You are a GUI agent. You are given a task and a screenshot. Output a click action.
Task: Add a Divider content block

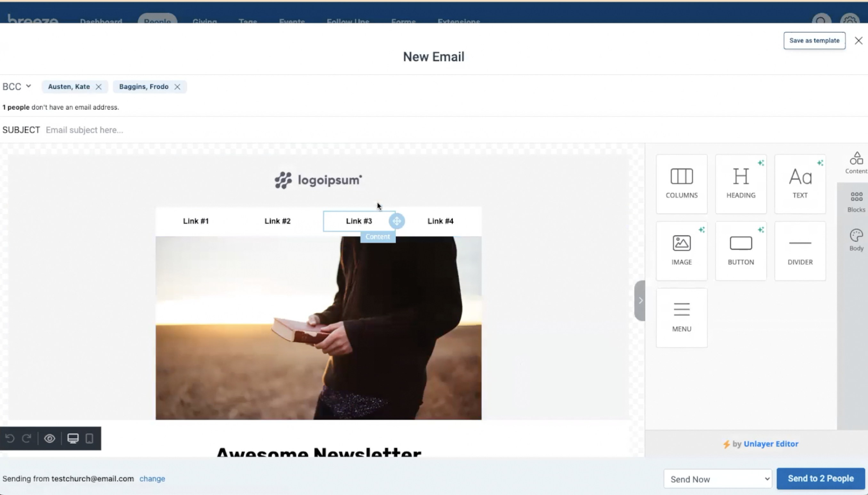[800, 251]
